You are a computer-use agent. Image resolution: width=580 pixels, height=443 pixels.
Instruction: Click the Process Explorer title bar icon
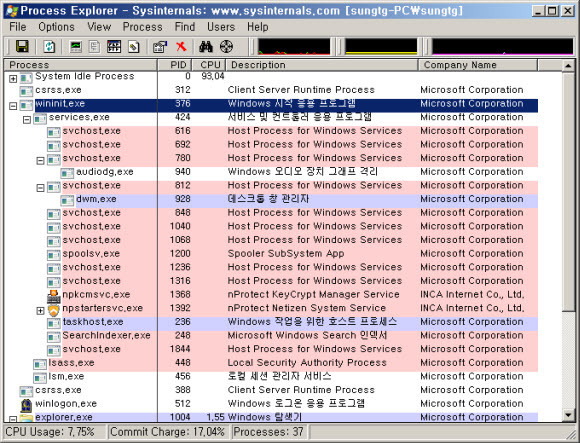pyautogui.click(x=12, y=11)
